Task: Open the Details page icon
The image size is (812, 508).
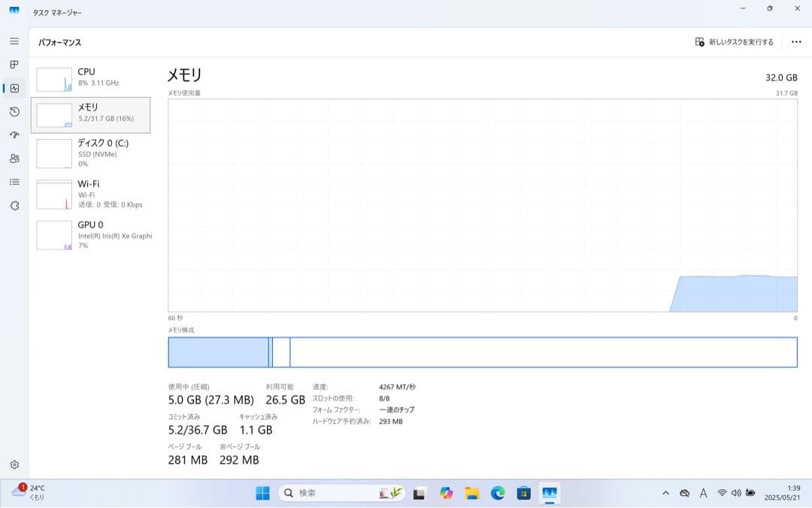Action: 14,180
